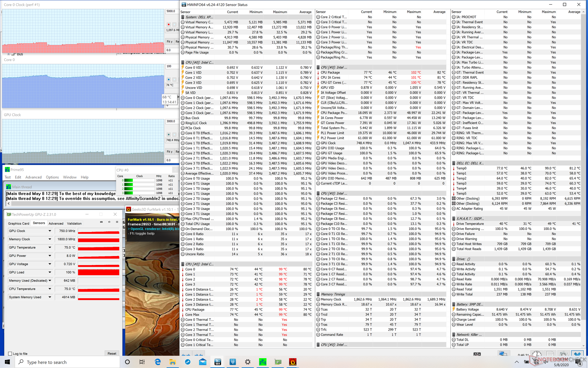The width and height of the screenshot is (588, 368).
Task: Click the HWiNFO taskbar icon
Action: 218,362
